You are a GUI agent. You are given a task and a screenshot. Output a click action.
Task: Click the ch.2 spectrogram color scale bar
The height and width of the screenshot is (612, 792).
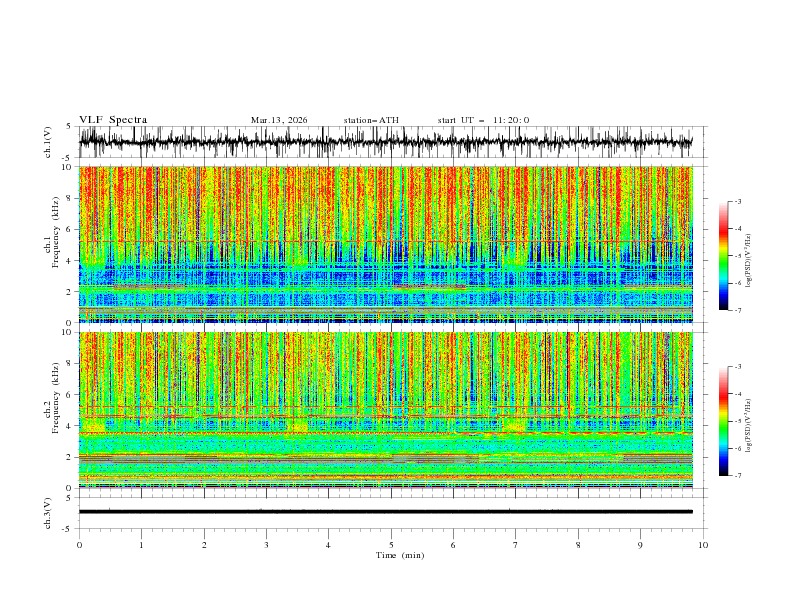pos(723,421)
